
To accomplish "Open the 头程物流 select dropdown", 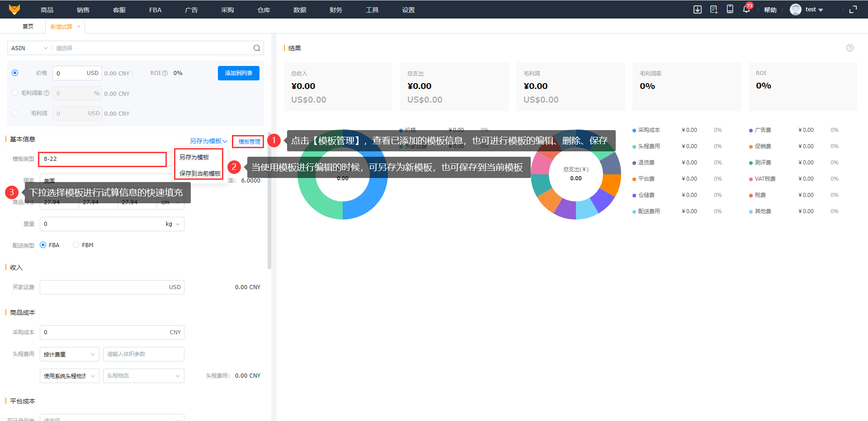I will pyautogui.click(x=144, y=376).
